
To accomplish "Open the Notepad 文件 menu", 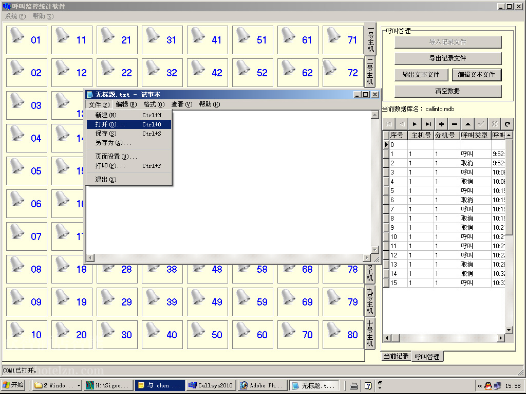I will pyautogui.click(x=99, y=104).
